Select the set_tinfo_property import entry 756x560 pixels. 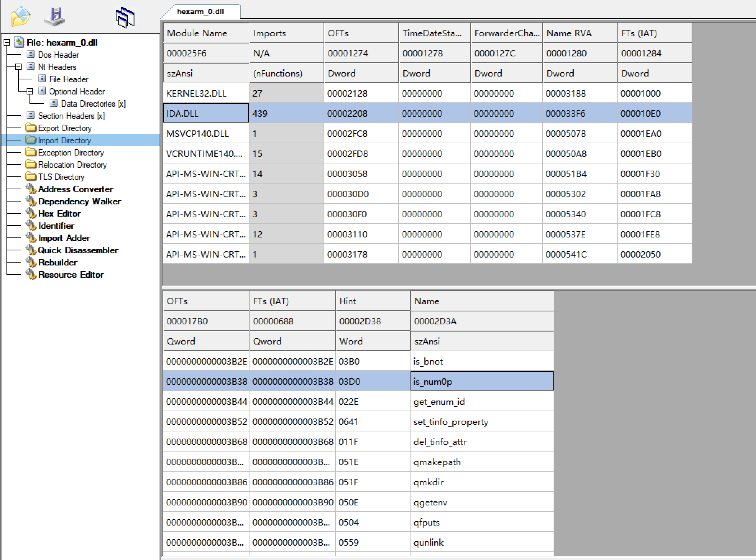coord(450,422)
